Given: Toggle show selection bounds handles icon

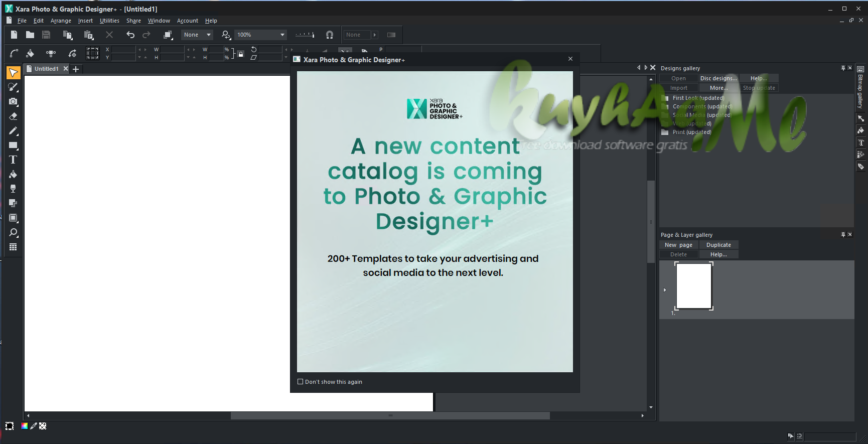Looking at the screenshot, I should [x=93, y=53].
